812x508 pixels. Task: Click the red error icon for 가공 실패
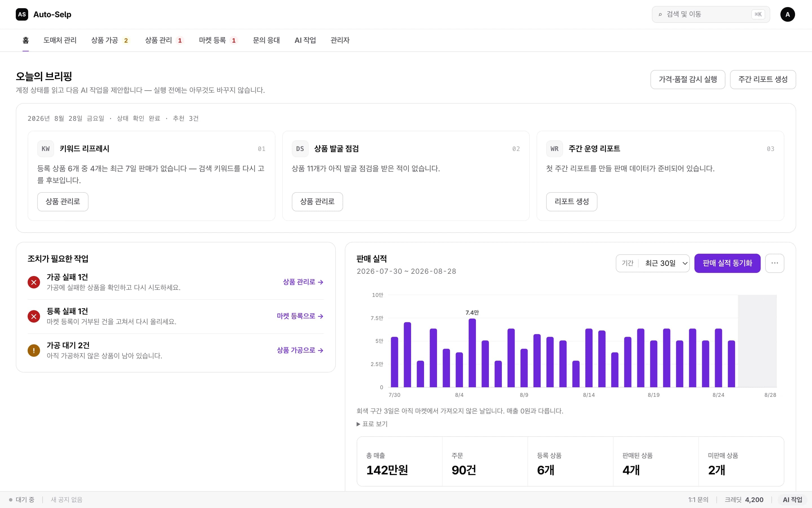(x=34, y=282)
